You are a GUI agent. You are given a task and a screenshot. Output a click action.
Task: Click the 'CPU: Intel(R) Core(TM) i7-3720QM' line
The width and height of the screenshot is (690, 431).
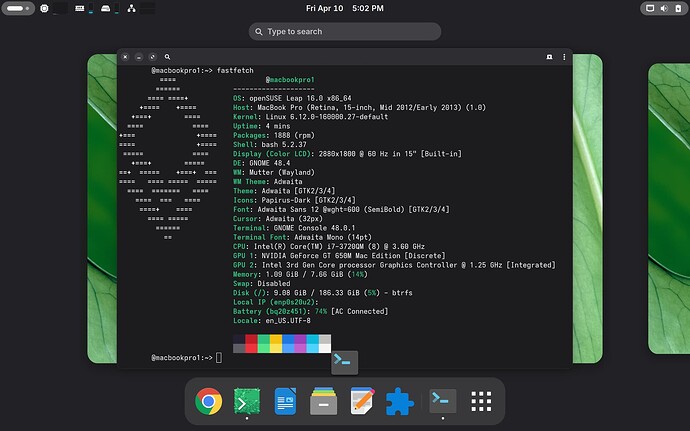pyautogui.click(x=329, y=246)
